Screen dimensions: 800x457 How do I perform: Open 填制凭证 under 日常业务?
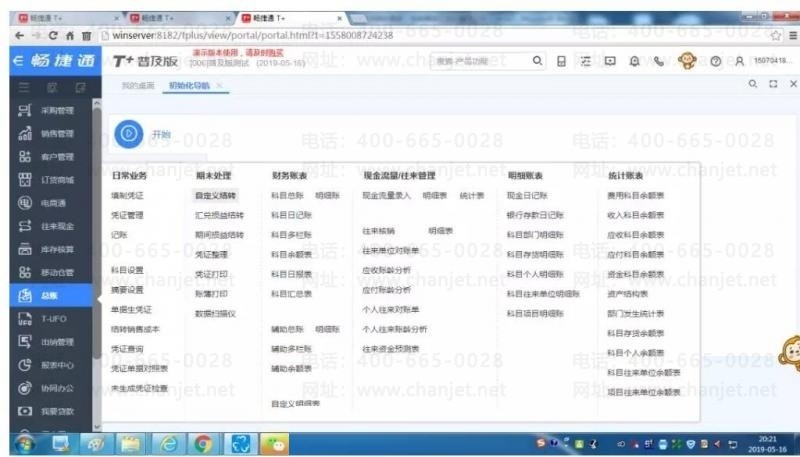pyautogui.click(x=127, y=195)
